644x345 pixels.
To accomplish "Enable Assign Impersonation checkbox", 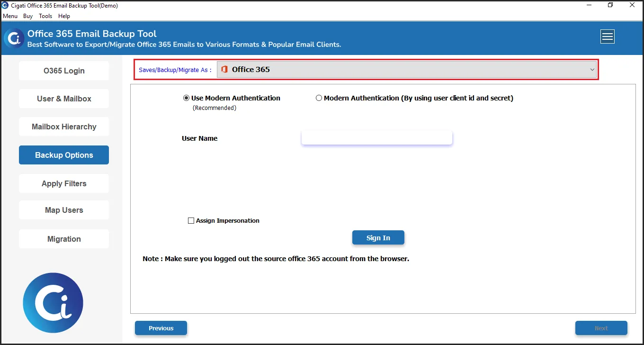I will 191,221.
